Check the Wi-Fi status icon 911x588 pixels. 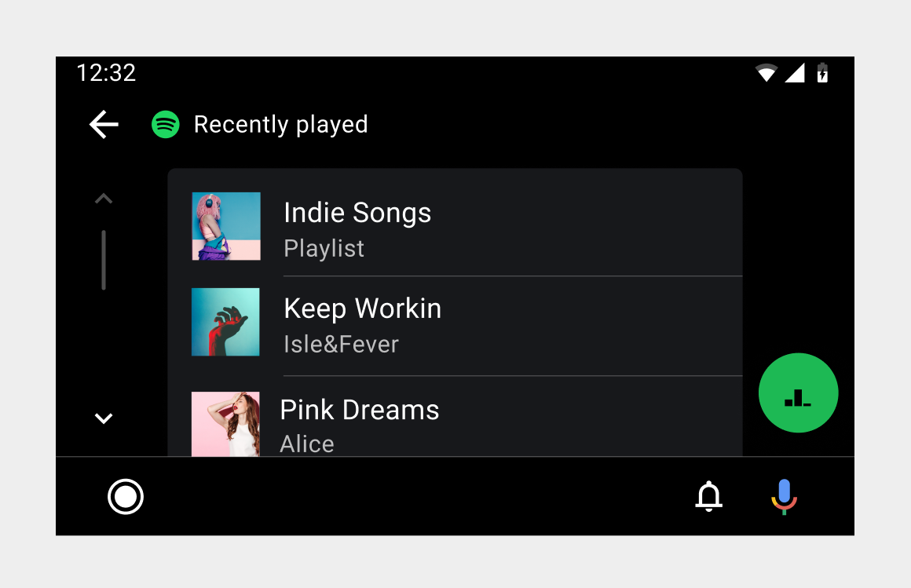[765, 72]
